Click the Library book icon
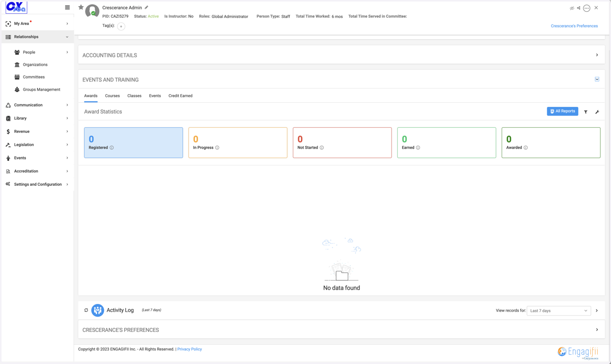The width and height of the screenshot is (611, 364). click(8, 118)
